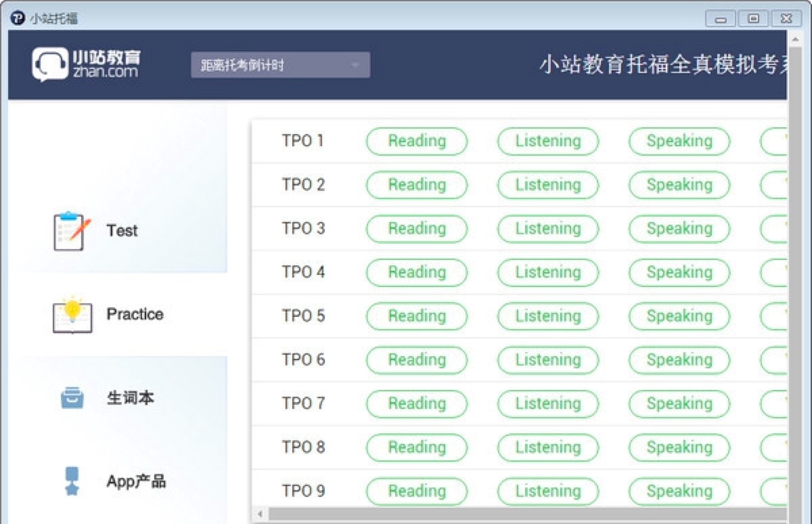812x524 pixels.
Task: Select TPO 6 Speaking button
Action: (x=679, y=360)
